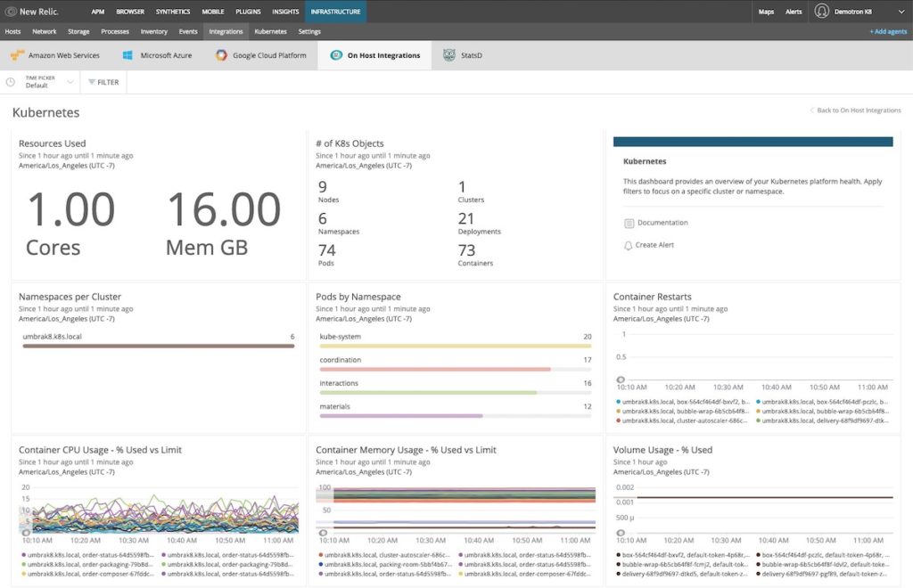Toggle order-composer legend in Container CPU Usage
The width and height of the screenshot is (913, 588).
pyautogui.click(x=88, y=574)
